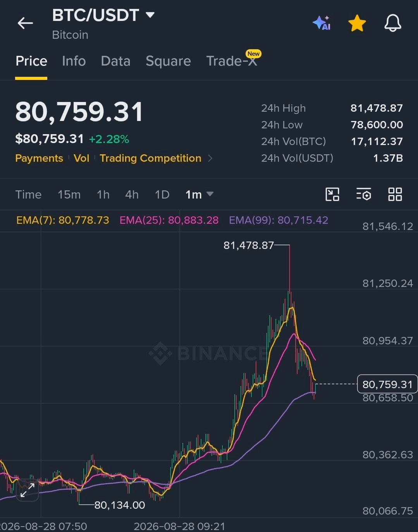
Task: Tap the 24h Vol(USDT) value 1.37B
Action: point(388,158)
